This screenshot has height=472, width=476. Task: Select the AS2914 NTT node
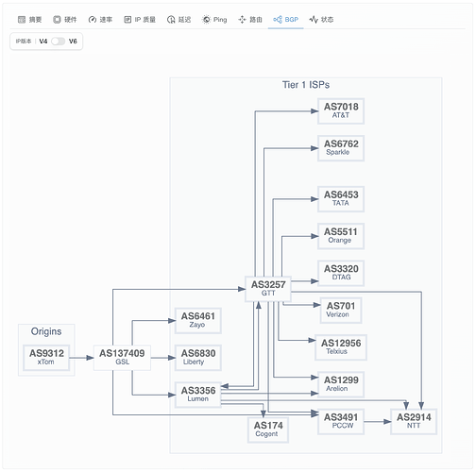click(414, 422)
